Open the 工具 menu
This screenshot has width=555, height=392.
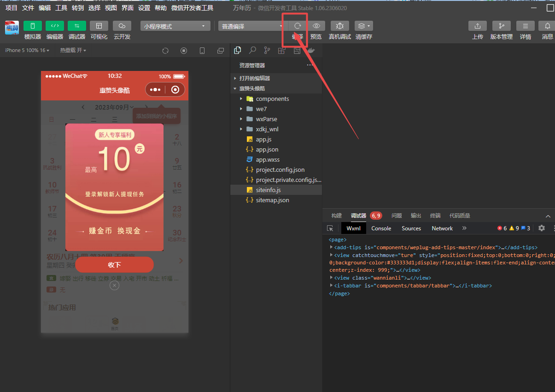[x=61, y=8]
